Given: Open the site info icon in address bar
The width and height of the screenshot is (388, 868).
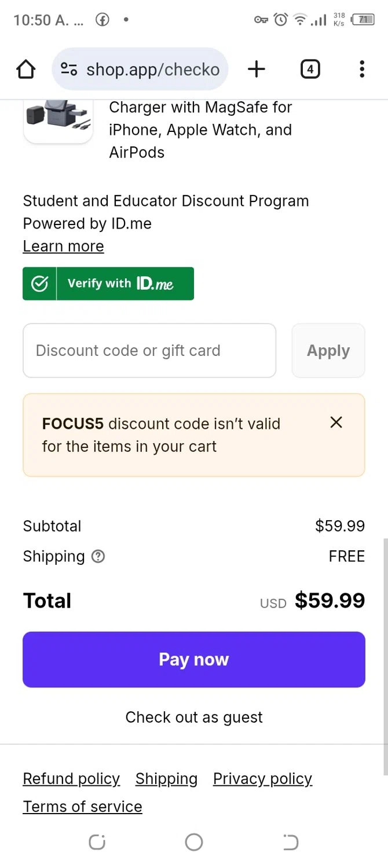Looking at the screenshot, I should (x=69, y=69).
